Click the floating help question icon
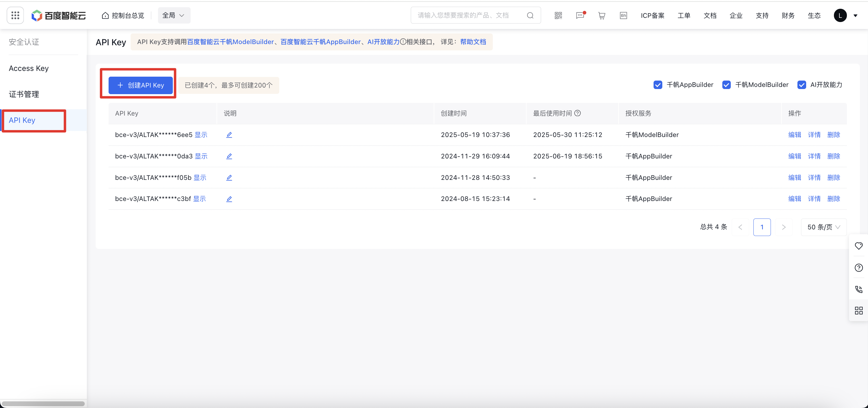 pos(859,268)
